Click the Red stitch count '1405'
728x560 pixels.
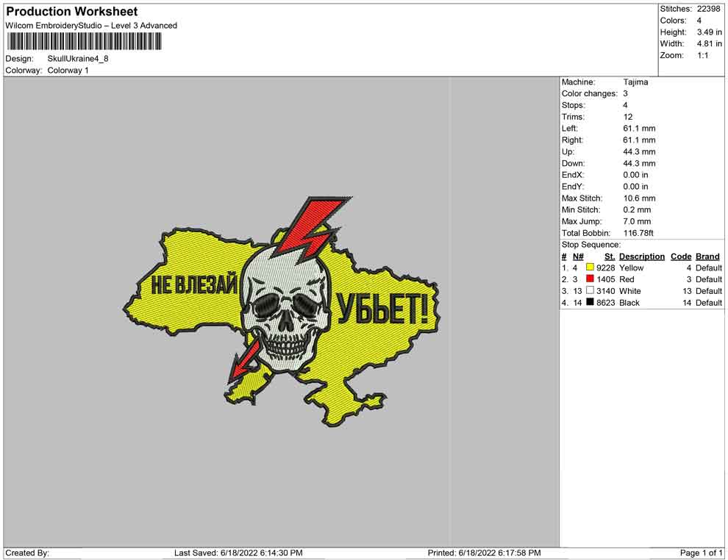coord(605,279)
